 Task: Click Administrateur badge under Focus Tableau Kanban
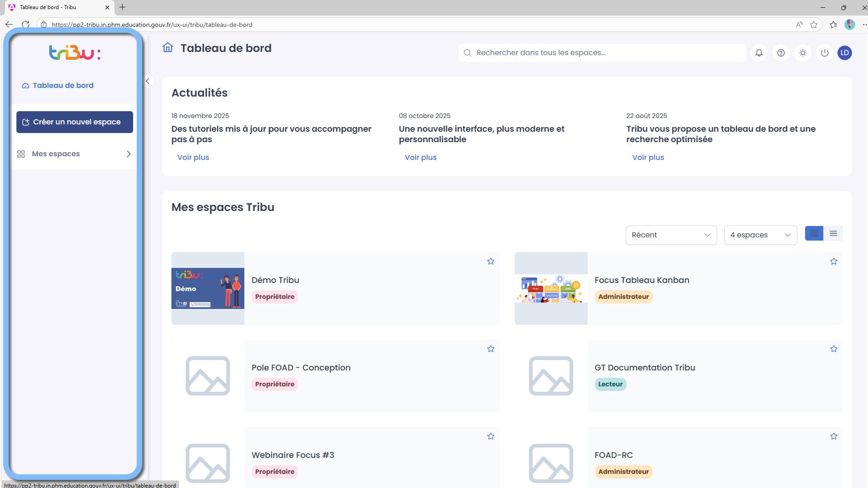coord(624,297)
